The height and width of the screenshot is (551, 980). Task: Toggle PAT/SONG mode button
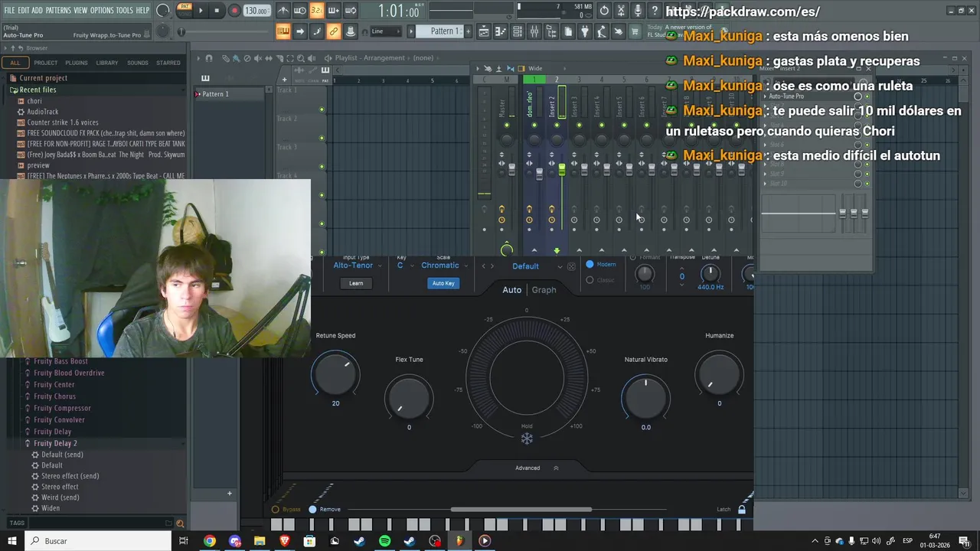coord(185,10)
